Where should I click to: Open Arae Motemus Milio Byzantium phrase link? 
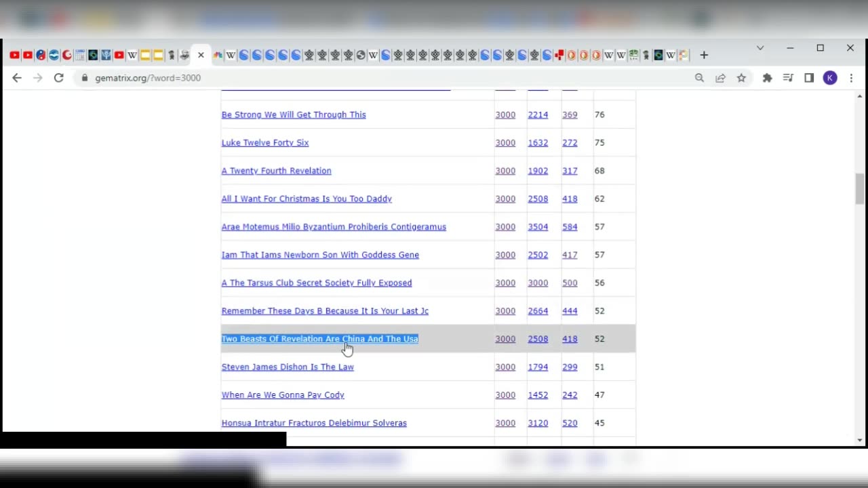(334, 226)
